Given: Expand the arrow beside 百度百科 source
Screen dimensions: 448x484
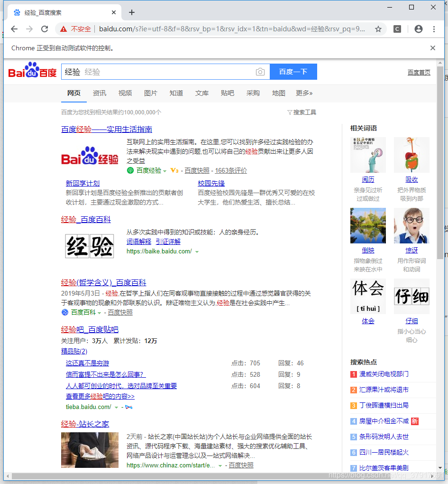Looking at the screenshot, I should pos(99,313).
